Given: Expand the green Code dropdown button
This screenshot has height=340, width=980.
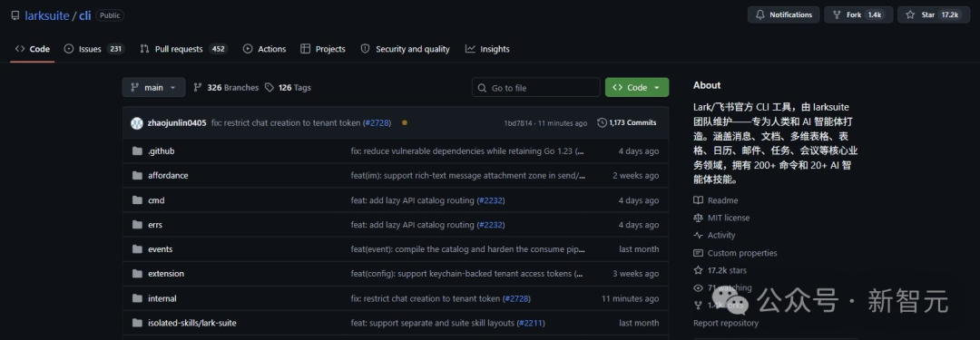Looking at the screenshot, I should 637,88.
